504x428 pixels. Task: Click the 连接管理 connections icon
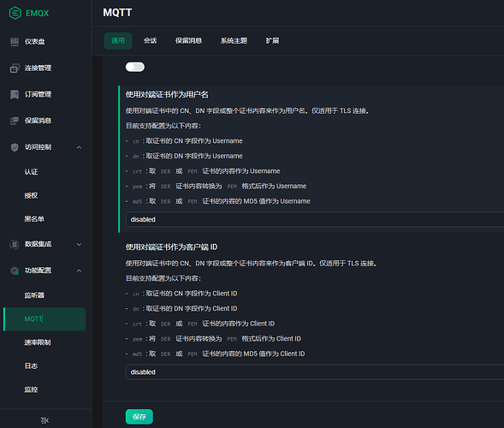[x=15, y=68]
